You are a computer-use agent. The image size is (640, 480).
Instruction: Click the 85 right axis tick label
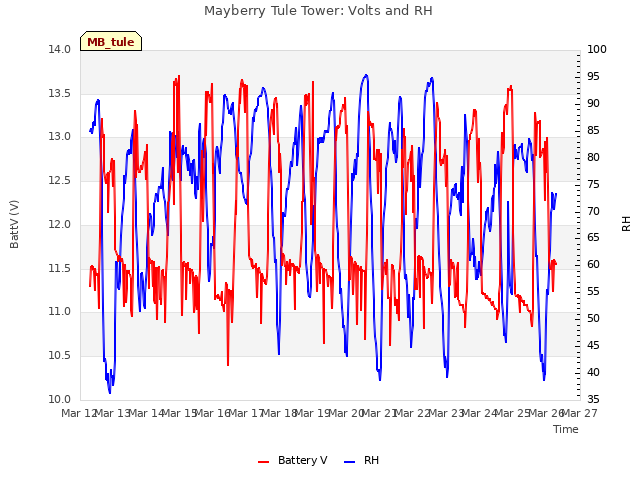coord(593,130)
